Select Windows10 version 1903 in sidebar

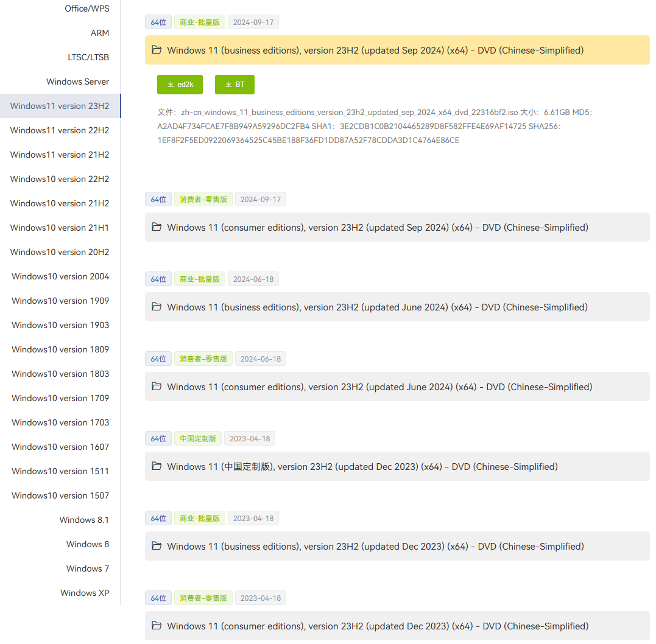[x=60, y=325]
